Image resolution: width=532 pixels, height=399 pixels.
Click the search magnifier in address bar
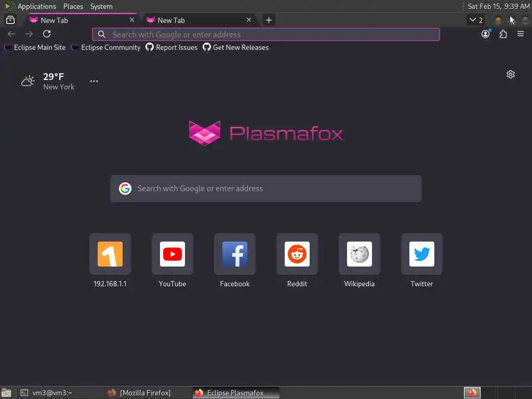coord(101,34)
